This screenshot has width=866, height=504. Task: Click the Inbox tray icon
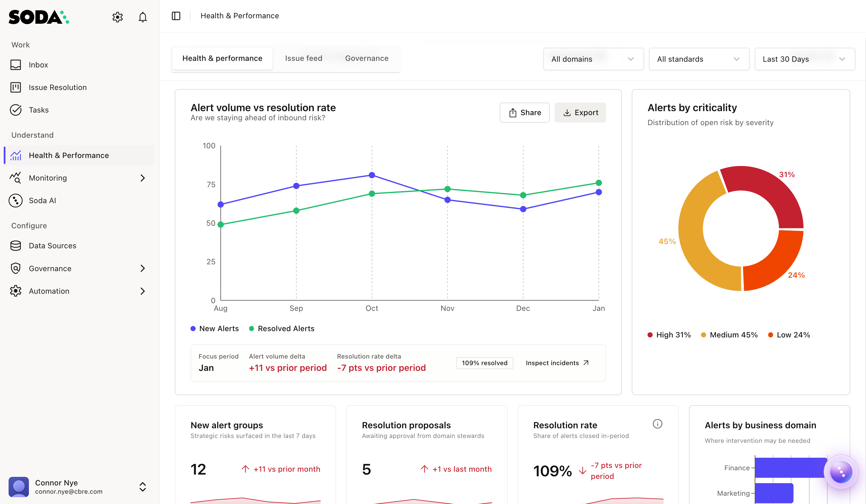pyautogui.click(x=15, y=65)
